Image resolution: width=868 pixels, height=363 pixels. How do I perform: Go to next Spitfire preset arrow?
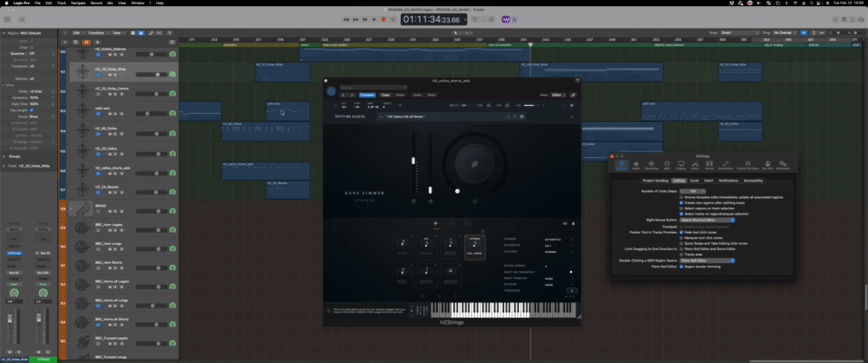click(x=514, y=116)
